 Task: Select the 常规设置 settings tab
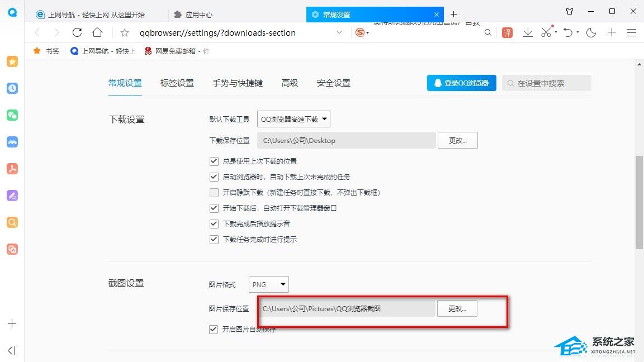(125, 83)
